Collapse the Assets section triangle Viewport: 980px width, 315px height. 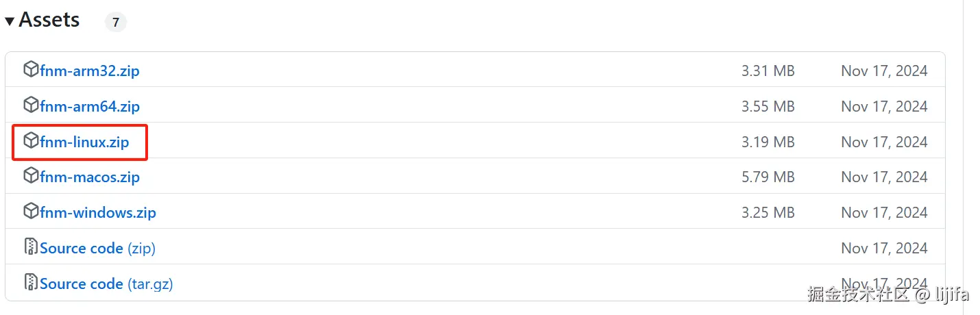pyautogui.click(x=10, y=22)
